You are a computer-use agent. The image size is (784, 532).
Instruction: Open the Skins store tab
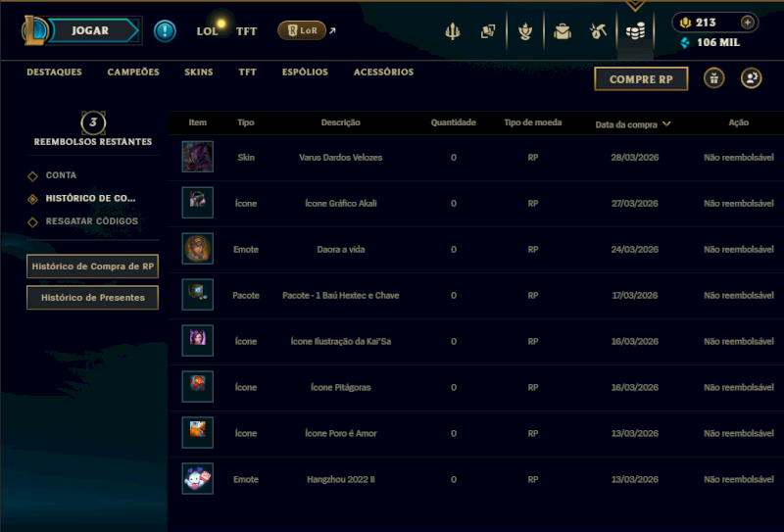tap(199, 72)
